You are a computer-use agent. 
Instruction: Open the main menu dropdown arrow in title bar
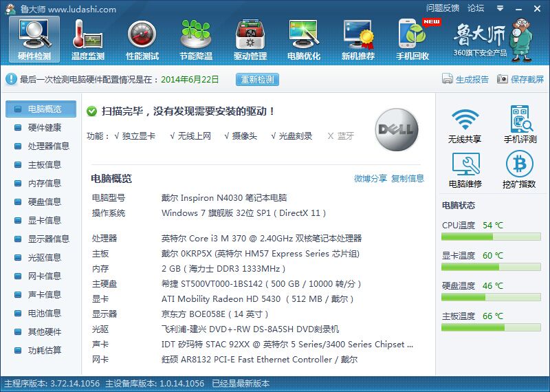498,8
